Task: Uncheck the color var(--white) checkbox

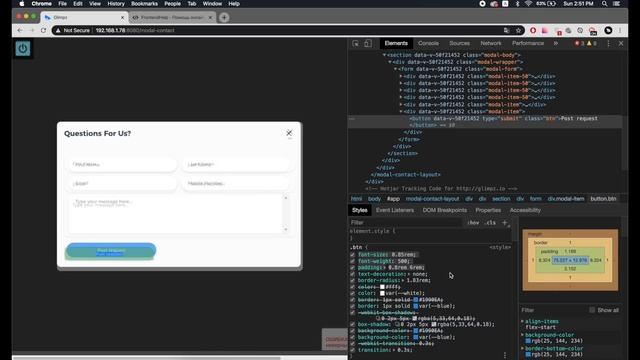Action: [x=352, y=293]
